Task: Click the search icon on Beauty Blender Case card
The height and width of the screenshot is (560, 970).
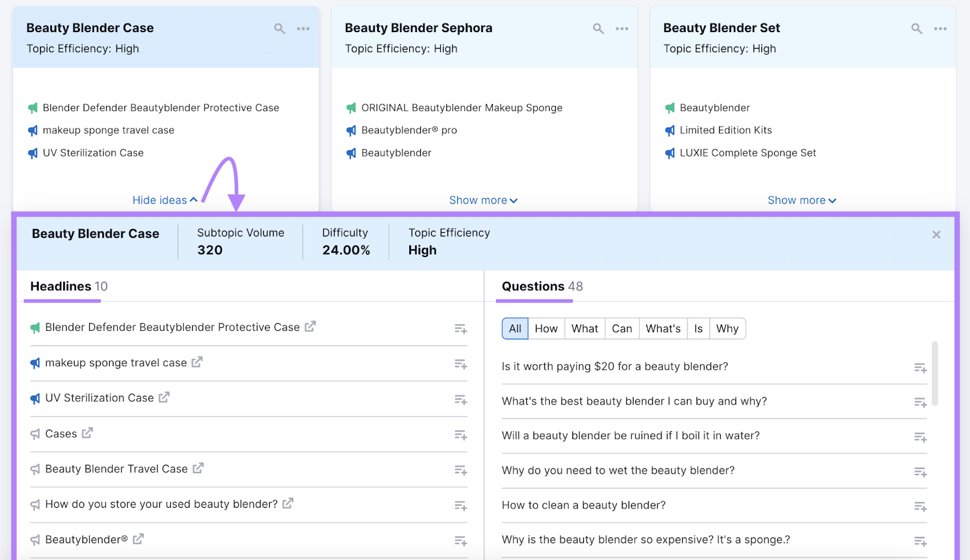Action: [x=279, y=28]
